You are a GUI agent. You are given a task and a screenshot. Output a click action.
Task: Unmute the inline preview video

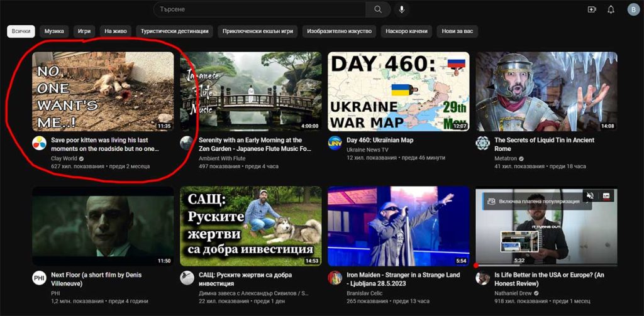(x=590, y=196)
